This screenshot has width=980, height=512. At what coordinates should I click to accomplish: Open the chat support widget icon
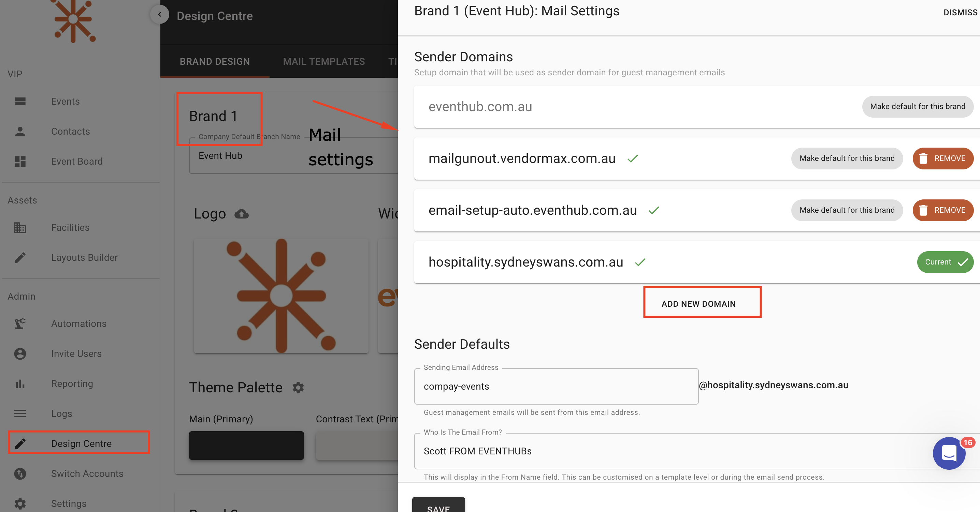click(x=949, y=453)
